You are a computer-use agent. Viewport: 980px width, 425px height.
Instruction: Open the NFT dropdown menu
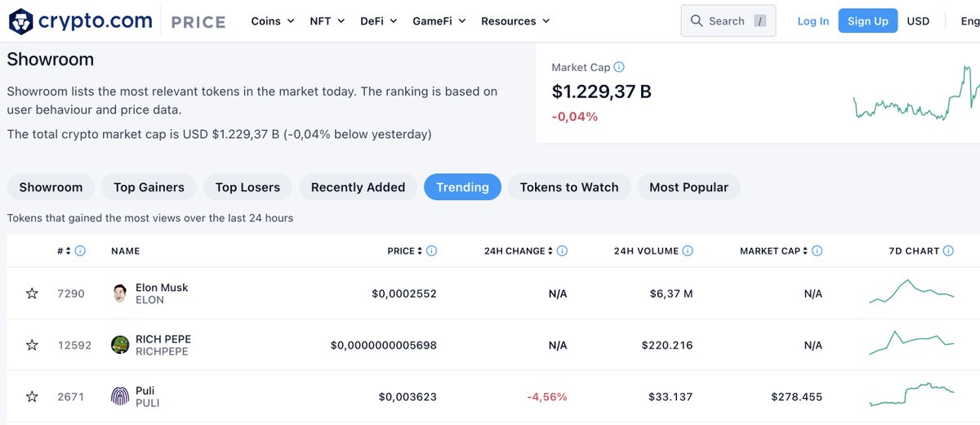pyautogui.click(x=327, y=21)
